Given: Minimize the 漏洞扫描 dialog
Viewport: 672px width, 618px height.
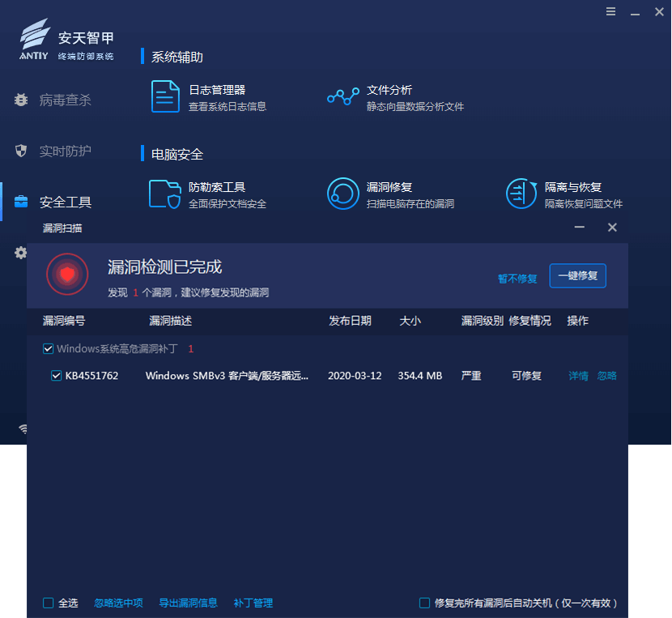Looking at the screenshot, I should (x=580, y=227).
